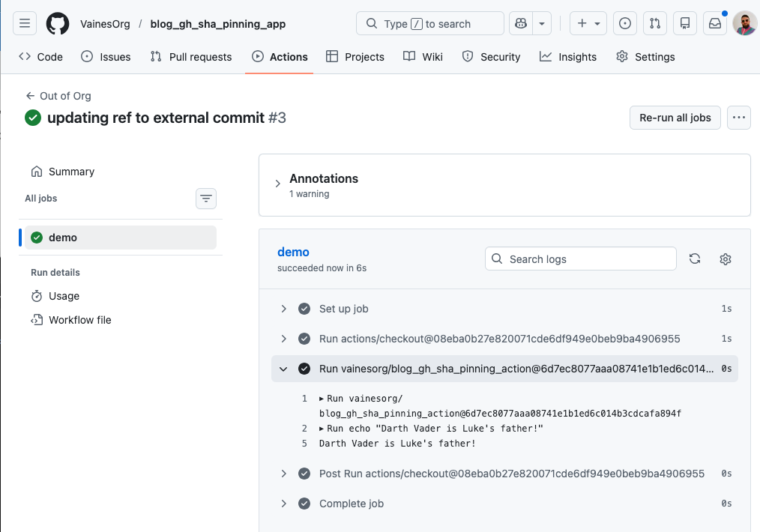Screen dimensions: 760x532
Task: Click the workflow success check icon by title
Action: tap(33, 118)
